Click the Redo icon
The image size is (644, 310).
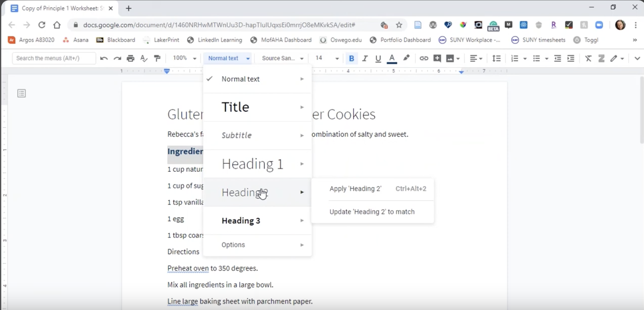117,58
